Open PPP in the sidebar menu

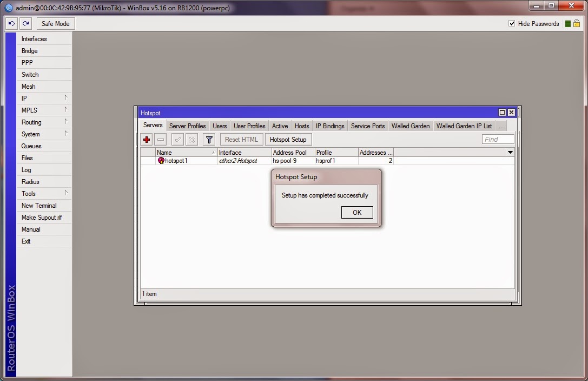(x=44, y=63)
